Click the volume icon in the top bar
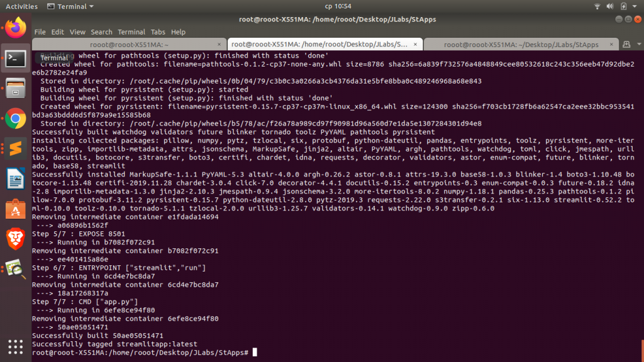The height and width of the screenshot is (362, 644). pos(609,6)
